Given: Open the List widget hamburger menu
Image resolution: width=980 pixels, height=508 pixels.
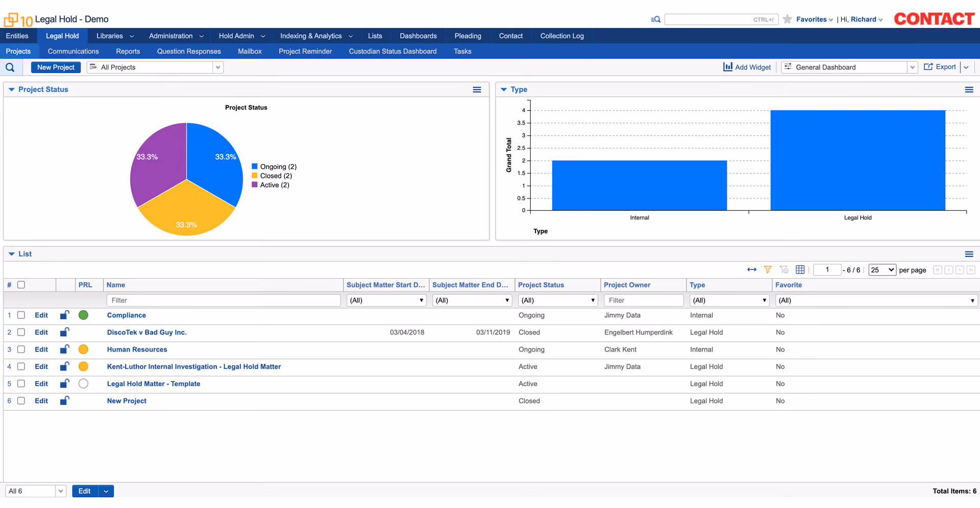Looking at the screenshot, I should tap(969, 254).
